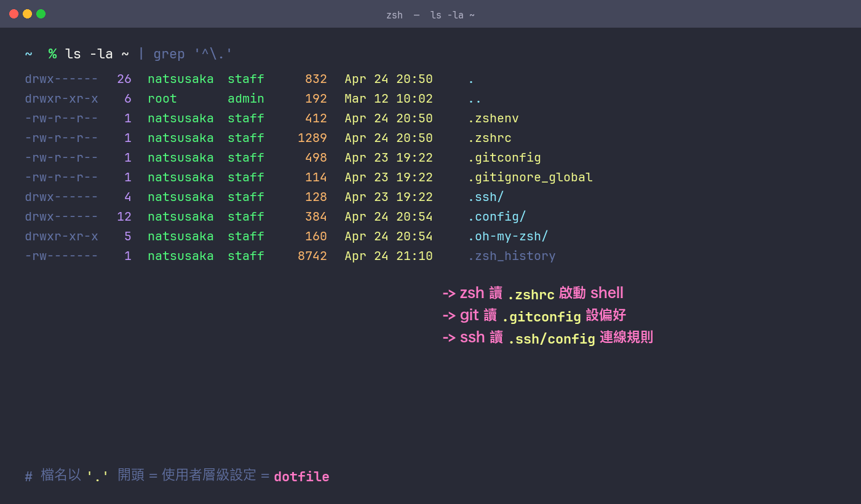
Task: Click the '..' parent directory entry
Action: pyautogui.click(x=474, y=99)
